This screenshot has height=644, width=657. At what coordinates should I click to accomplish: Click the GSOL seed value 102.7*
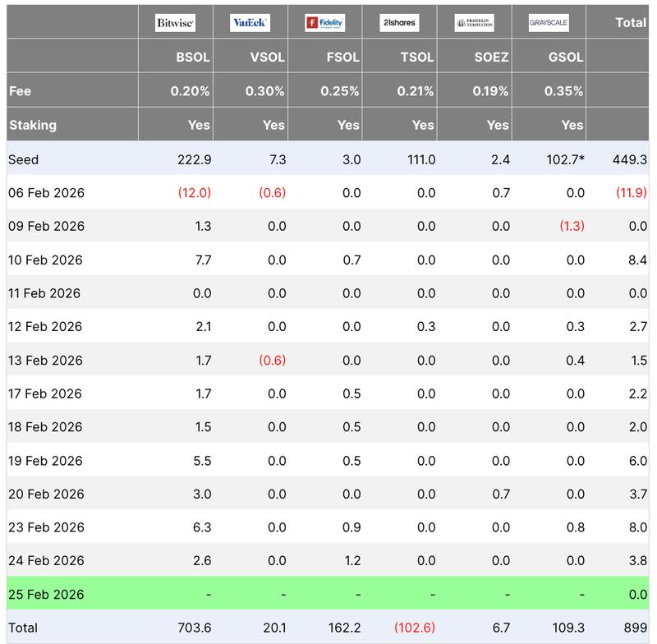pos(565,159)
